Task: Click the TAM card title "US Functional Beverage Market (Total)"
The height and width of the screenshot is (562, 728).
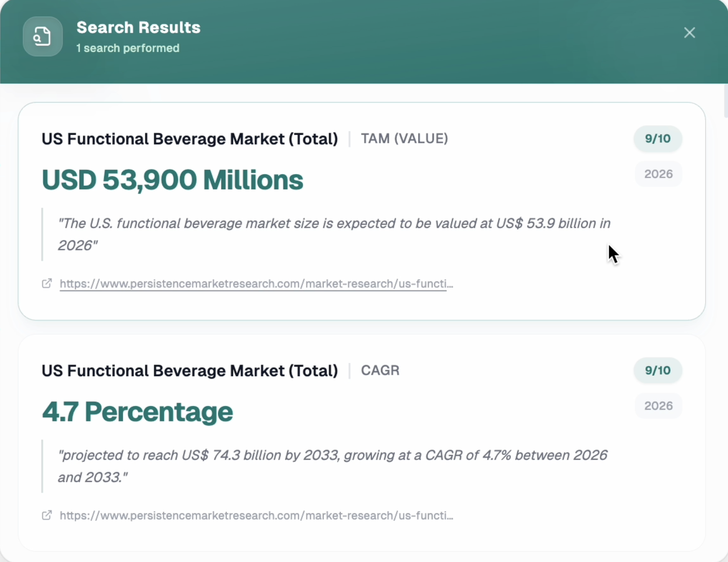Action: click(190, 139)
